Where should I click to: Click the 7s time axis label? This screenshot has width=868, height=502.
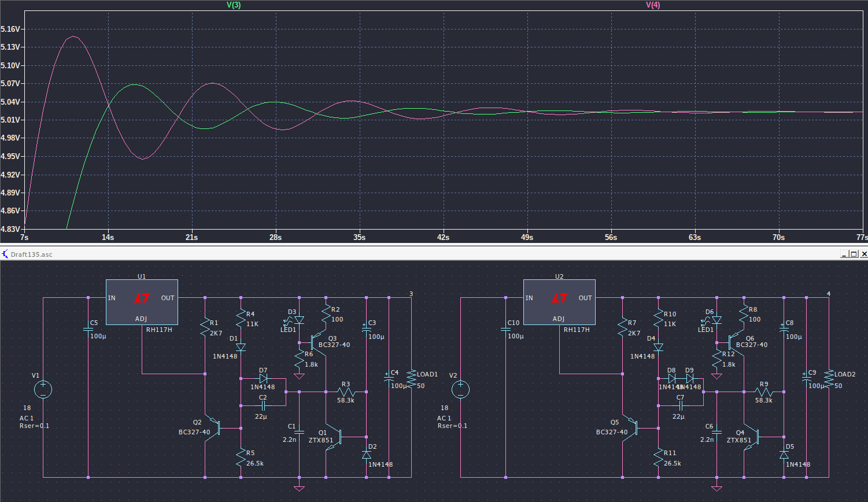[24, 238]
